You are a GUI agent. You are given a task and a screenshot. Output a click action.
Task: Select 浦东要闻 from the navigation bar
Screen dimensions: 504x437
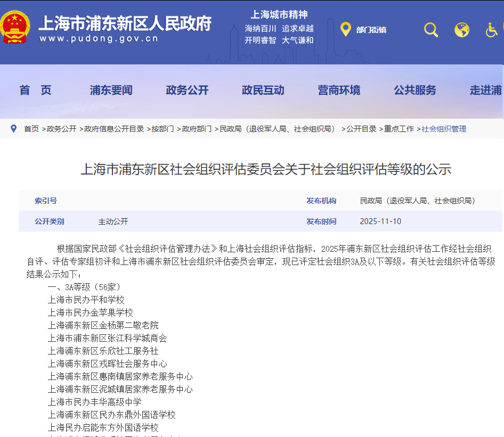[111, 91]
